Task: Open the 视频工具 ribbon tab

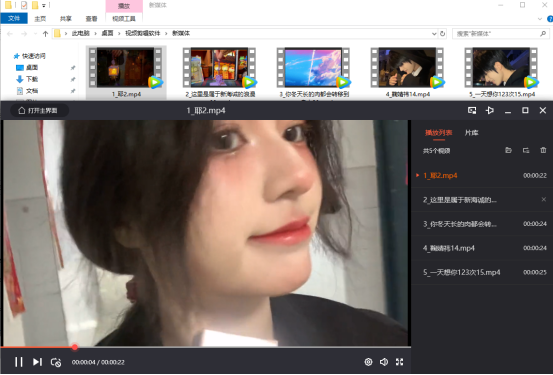Action: [124, 19]
